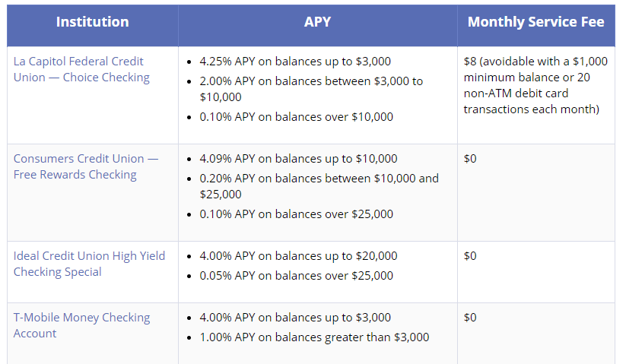Click the Ideal Credit Union $0 fee cell
This screenshot has height=364, width=626.
point(471,256)
